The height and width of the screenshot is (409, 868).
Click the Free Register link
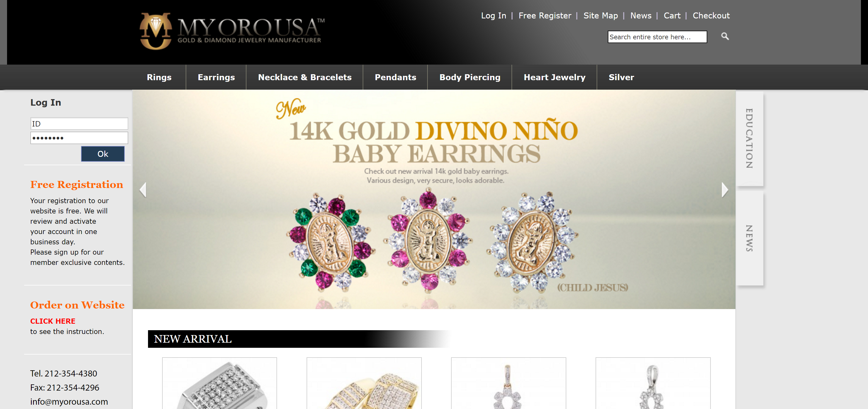(545, 15)
